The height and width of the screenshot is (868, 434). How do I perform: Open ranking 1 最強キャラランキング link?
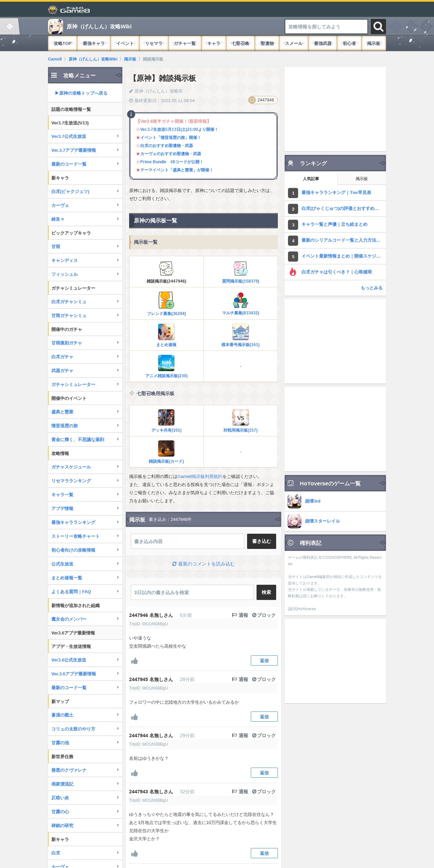point(336,192)
